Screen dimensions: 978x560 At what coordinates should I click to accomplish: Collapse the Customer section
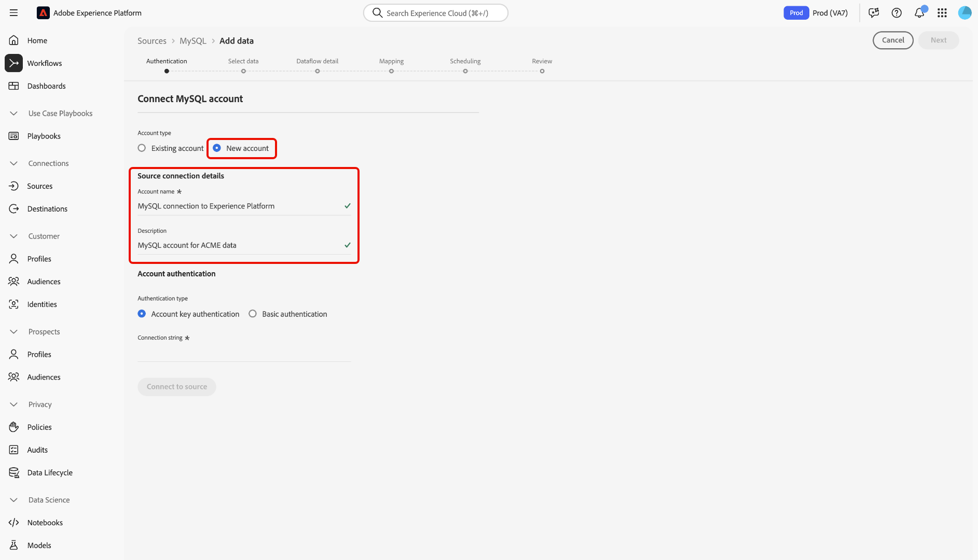click(14, 236)
